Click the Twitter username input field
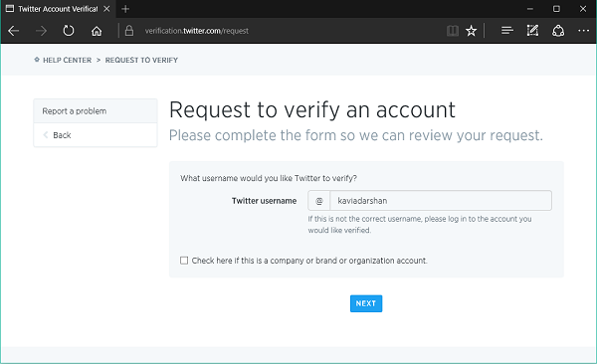This screenshot has width=597, height=364. click(x=441, y=201)
